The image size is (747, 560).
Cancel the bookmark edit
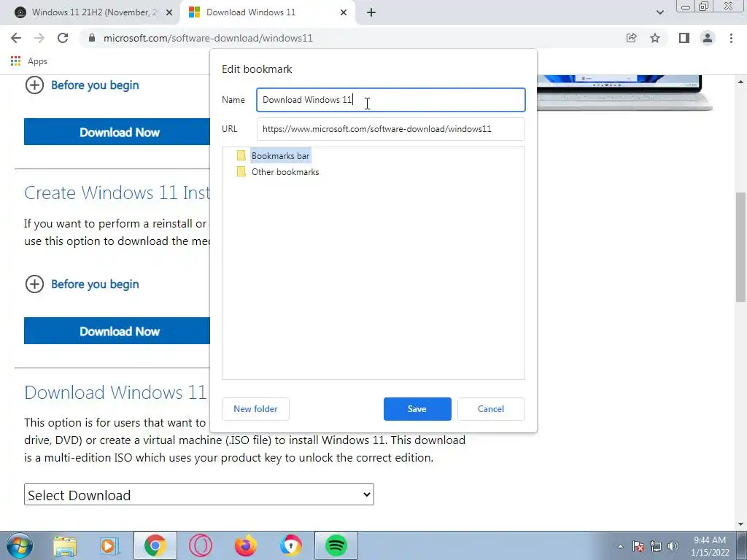(491, 409)
